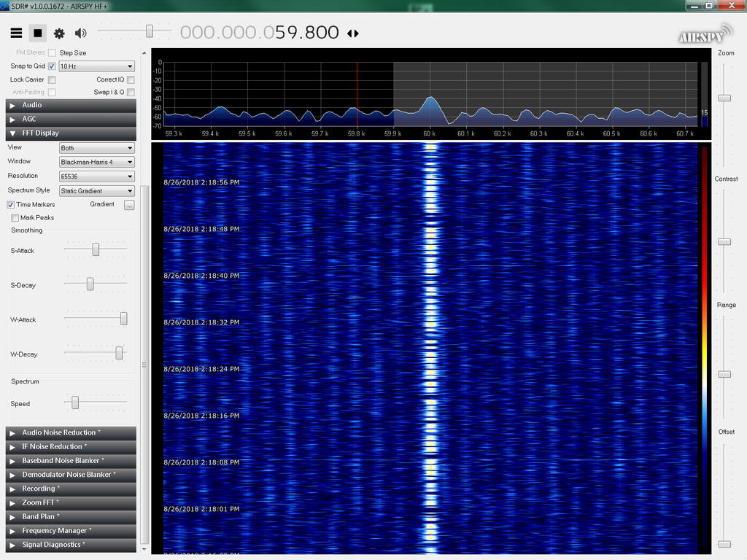
Task: Click the 59.5 k frequency axis label
Action: (247, 134)
